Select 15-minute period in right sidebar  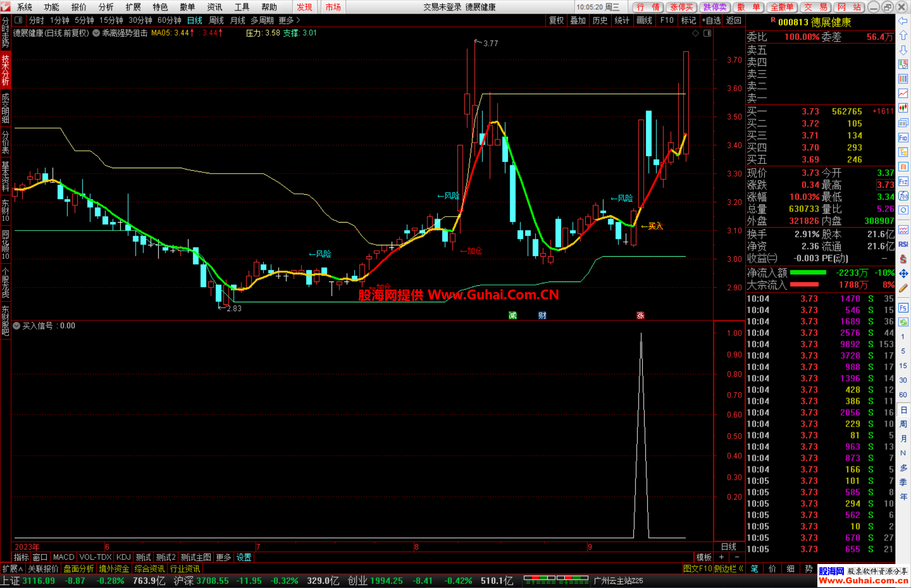[x=903, y=365]
